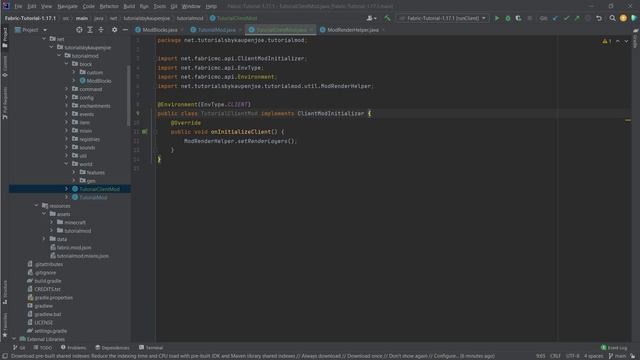Click tutorialmod breadcrumb in navigation bar
Screen dimensions: 640x360
point(190,18)
